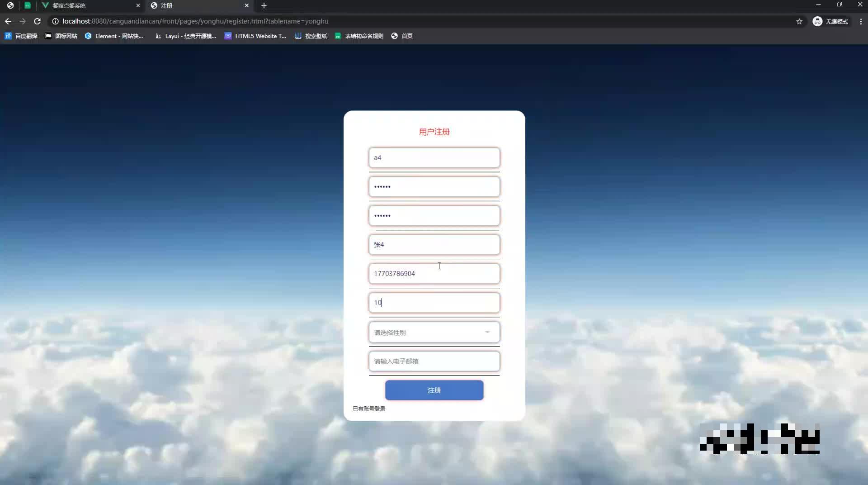The width and height of the screenshot is (868, 485).
Task: Open the 首页 globe bookmark
Action: point(401,36)
